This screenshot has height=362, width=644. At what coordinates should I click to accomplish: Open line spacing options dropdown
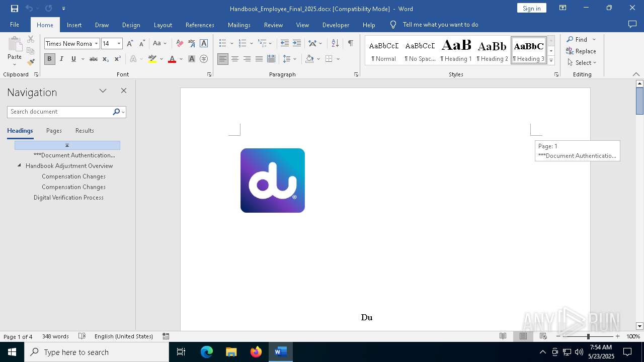(295, 59)
